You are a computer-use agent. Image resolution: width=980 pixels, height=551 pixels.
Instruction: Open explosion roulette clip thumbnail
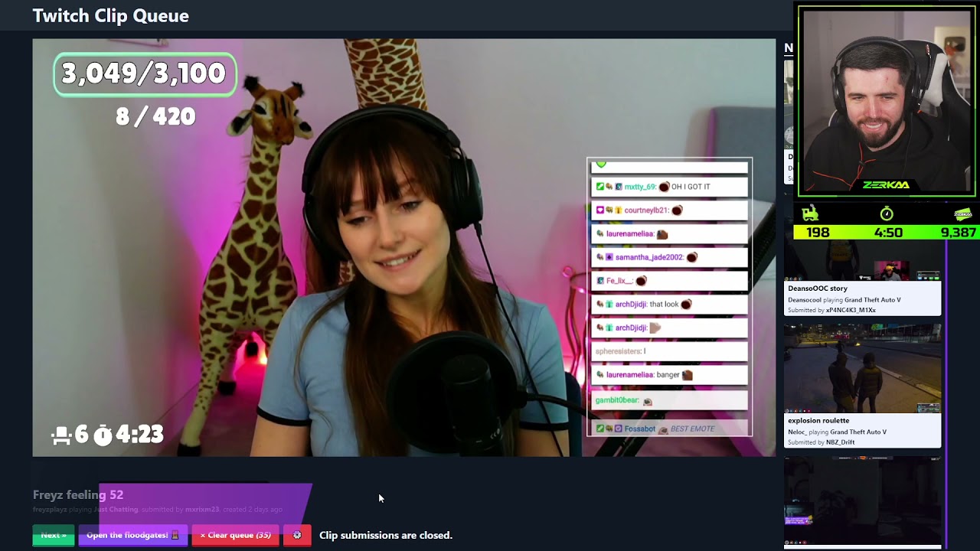(x=862, y=368)
